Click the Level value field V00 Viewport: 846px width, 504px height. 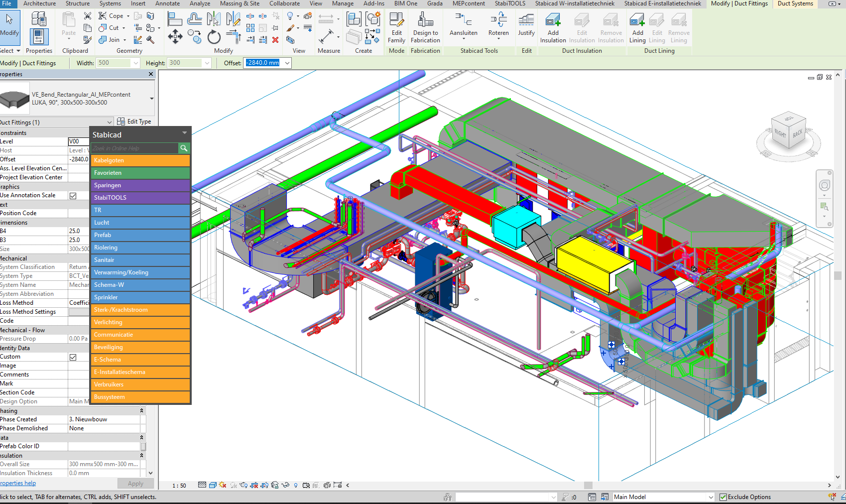tap(78, 141)
